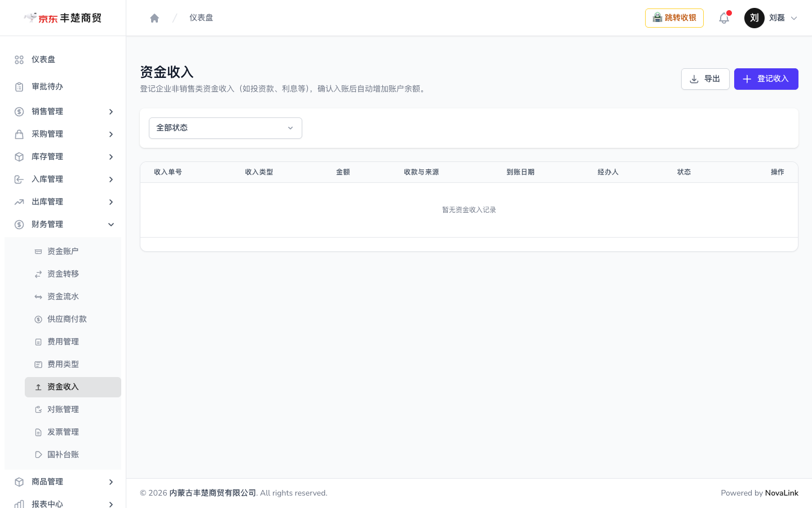
Task: Click the 对账管理 icon
Action: pos(38,410)
